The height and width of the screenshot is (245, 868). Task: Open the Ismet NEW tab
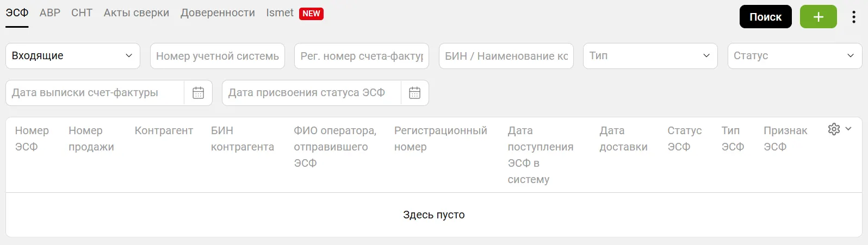click(294, 13)
